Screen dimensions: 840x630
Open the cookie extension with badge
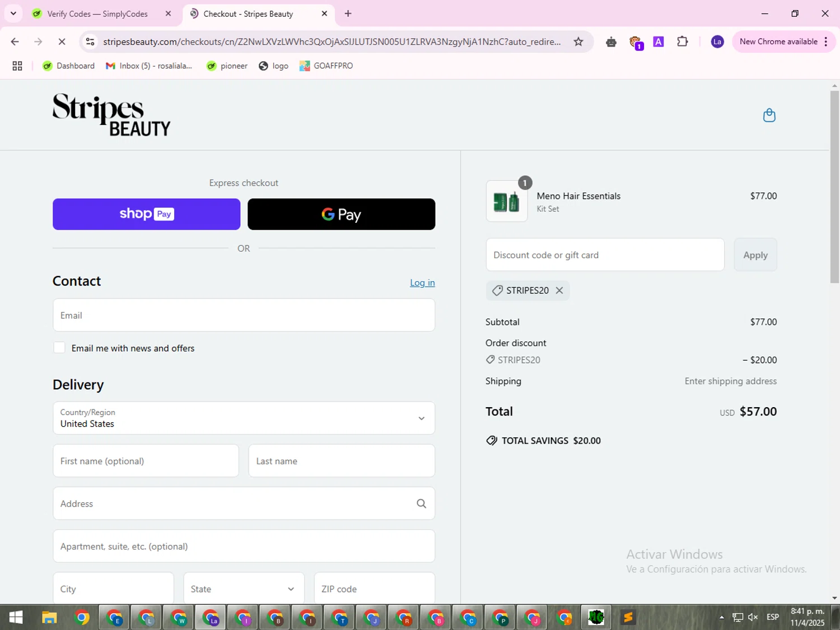tap(636, 42)
